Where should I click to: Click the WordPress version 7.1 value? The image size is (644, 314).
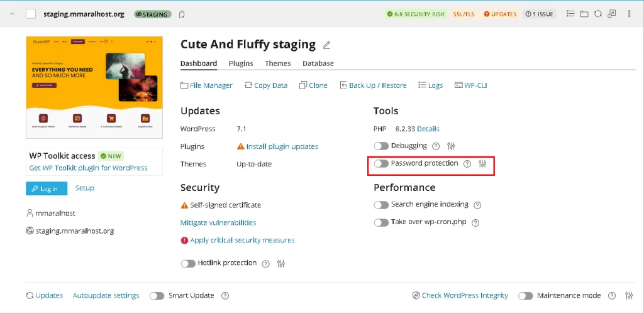241,129
